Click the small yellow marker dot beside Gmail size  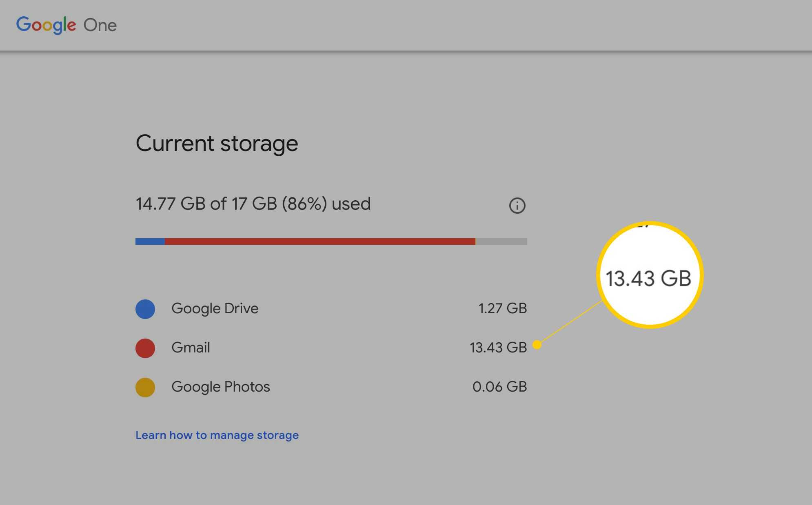[537, 345]
